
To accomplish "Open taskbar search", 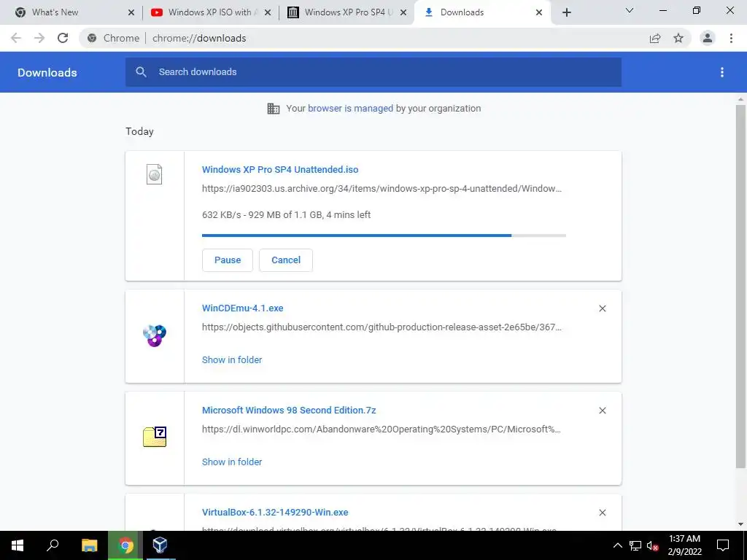I will click(x=53, y=545).
